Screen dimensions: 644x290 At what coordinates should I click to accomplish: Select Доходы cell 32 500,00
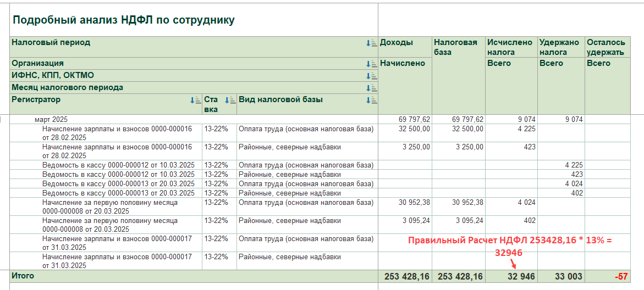(x=414, y=129)
